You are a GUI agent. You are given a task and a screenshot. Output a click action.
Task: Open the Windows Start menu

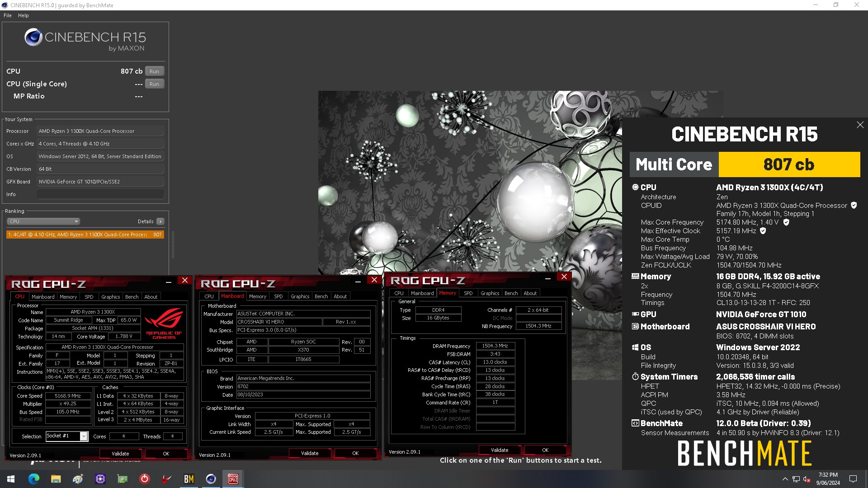(x=11, y=479)
